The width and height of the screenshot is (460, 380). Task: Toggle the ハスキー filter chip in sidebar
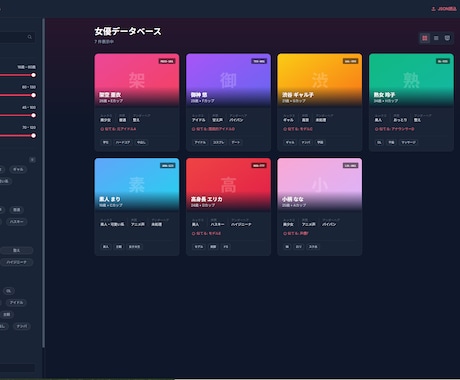pyautogui.click(x=17, y=222)
